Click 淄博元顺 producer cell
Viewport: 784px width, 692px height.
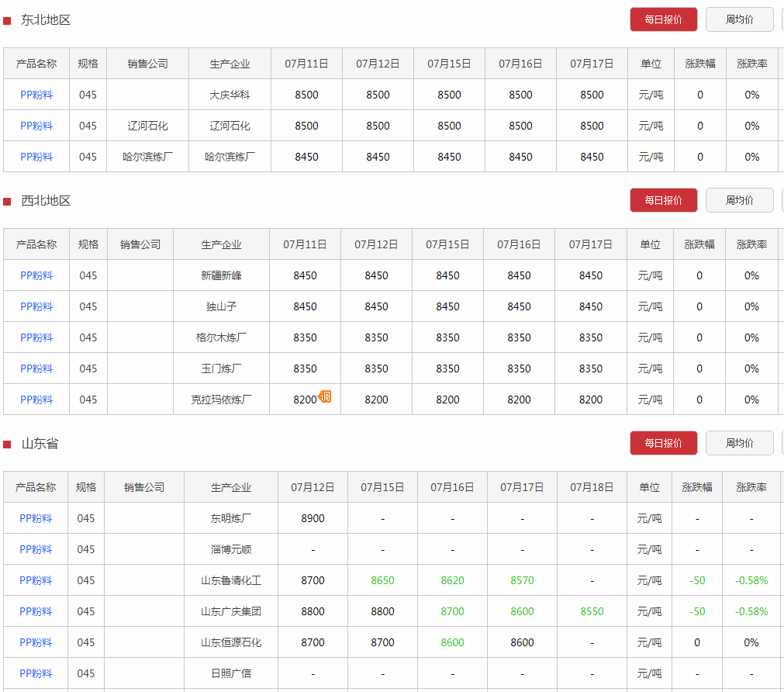[231, 549]
